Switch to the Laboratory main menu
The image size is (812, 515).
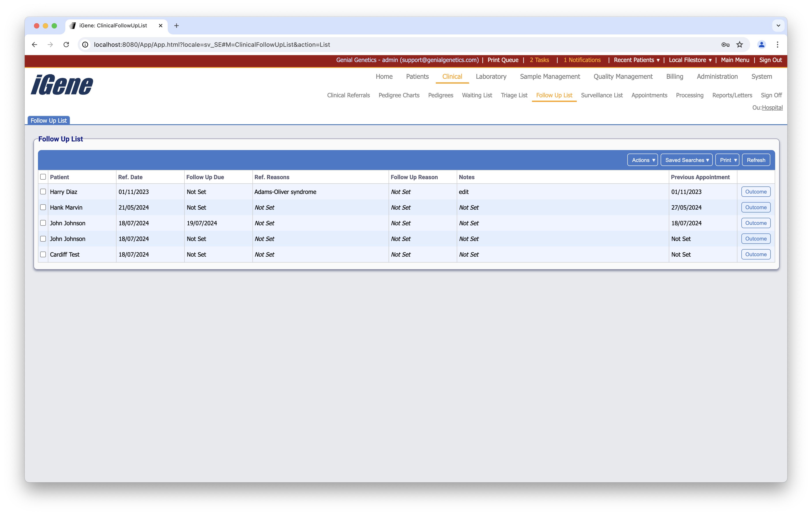pos(491,77)
